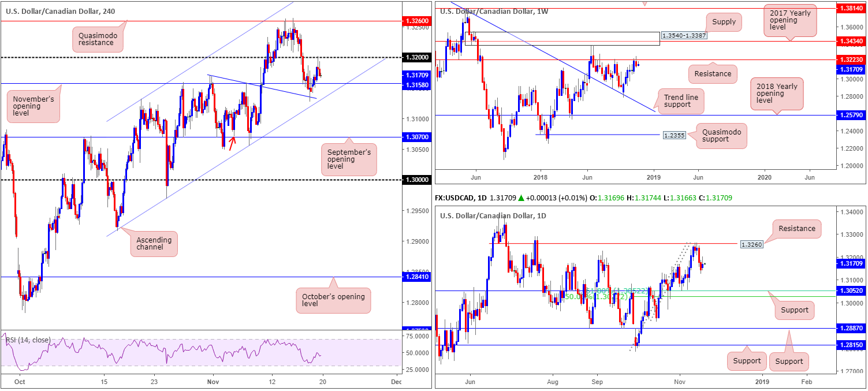Select 'Nov' on the 240 chart time axis
Screen dimensions: 868x391
pyautogui.click(x=213, y=382)
